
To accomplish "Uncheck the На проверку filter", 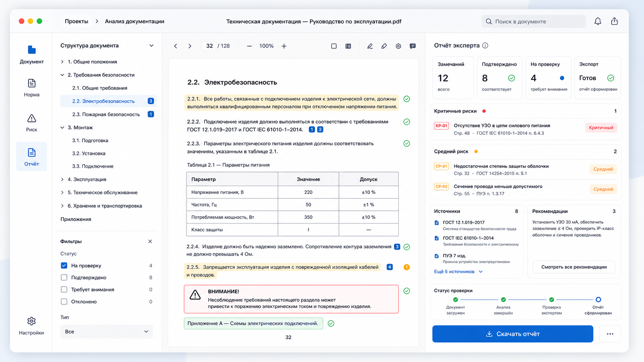I will [64, 265].
